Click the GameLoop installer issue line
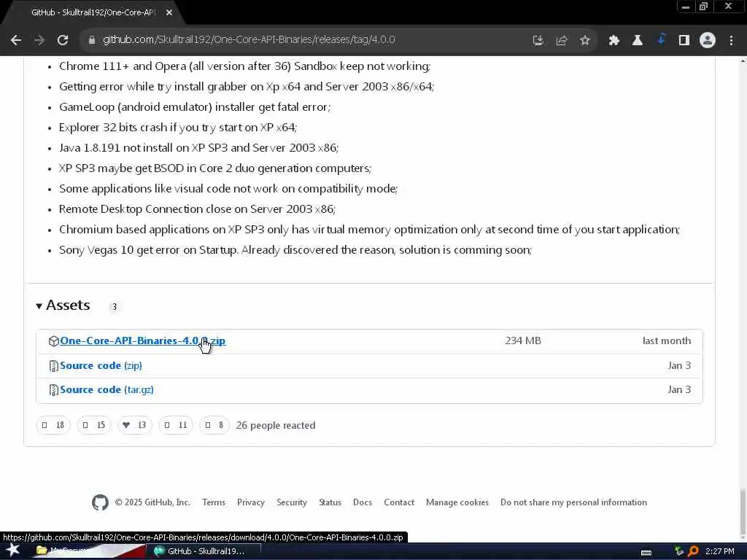The image size is (747, 560). (x=195, y=107)
